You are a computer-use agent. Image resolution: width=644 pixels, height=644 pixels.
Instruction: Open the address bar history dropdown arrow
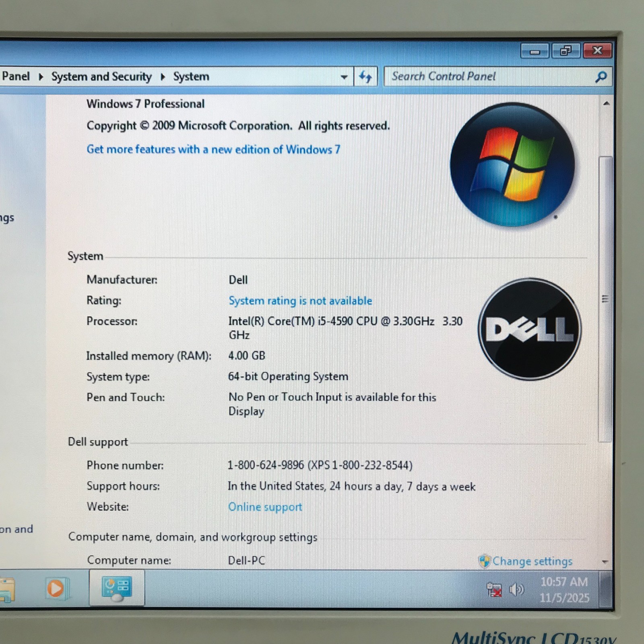[x=344, y=77]
